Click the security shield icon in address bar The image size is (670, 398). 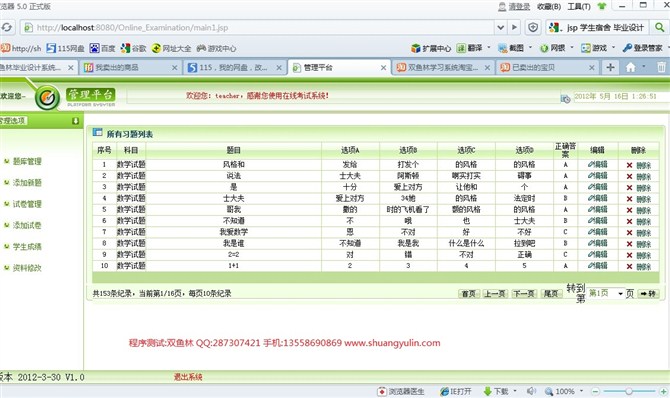click(x=533, y=28)
